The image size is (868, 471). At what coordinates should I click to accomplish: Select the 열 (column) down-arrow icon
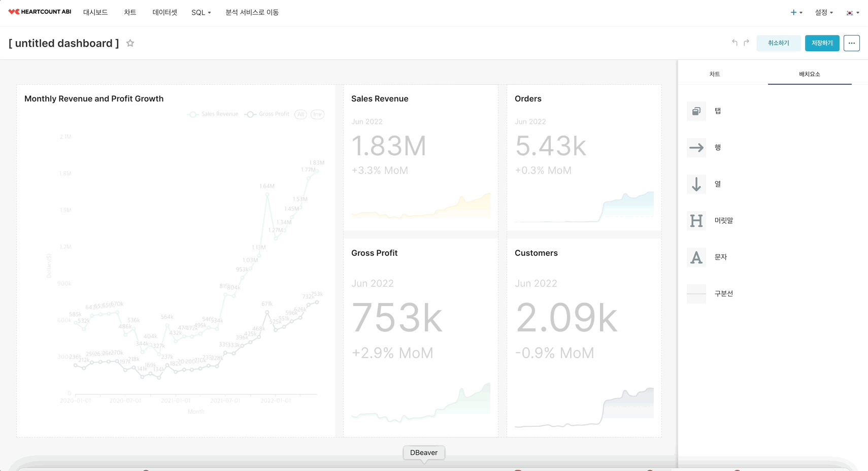click(696, 184)
